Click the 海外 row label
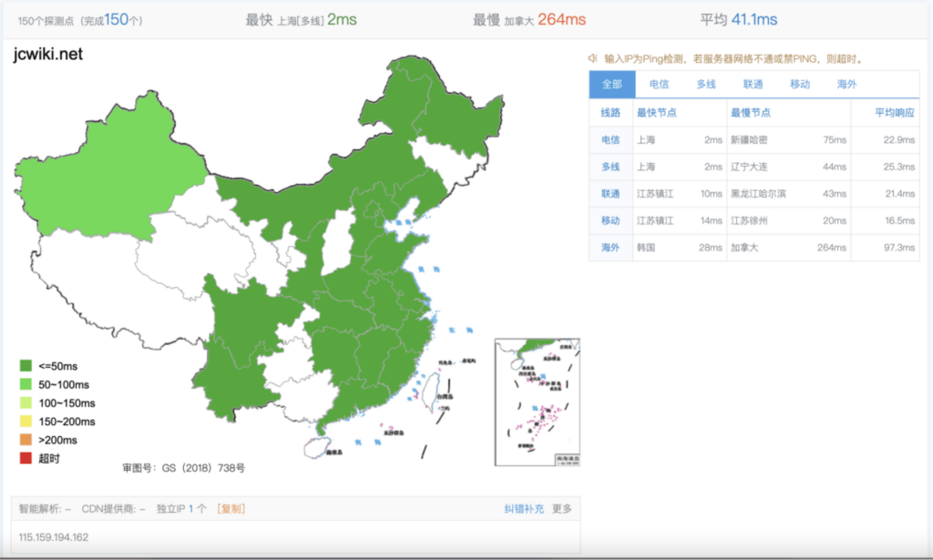Image resolution: width=933 pixels, height=560 pixels. tap(610, 248)
